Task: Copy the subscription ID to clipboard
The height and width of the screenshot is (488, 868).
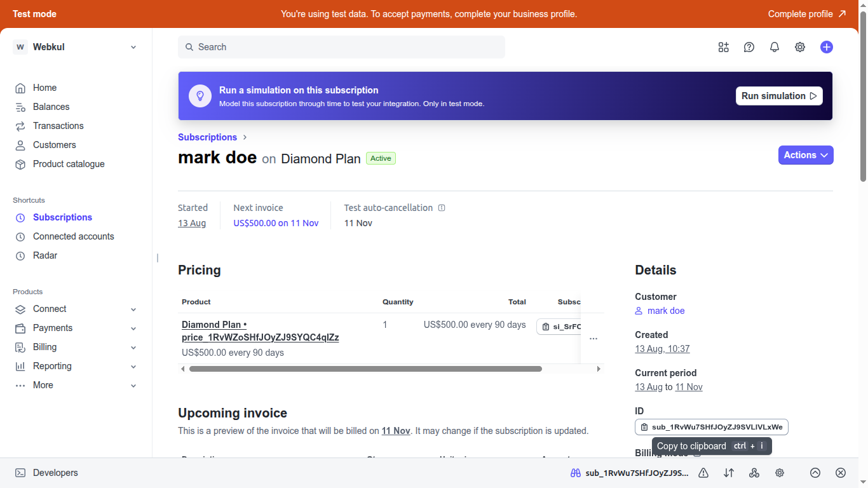Action: pyautogui.click(x=711, y=426)
